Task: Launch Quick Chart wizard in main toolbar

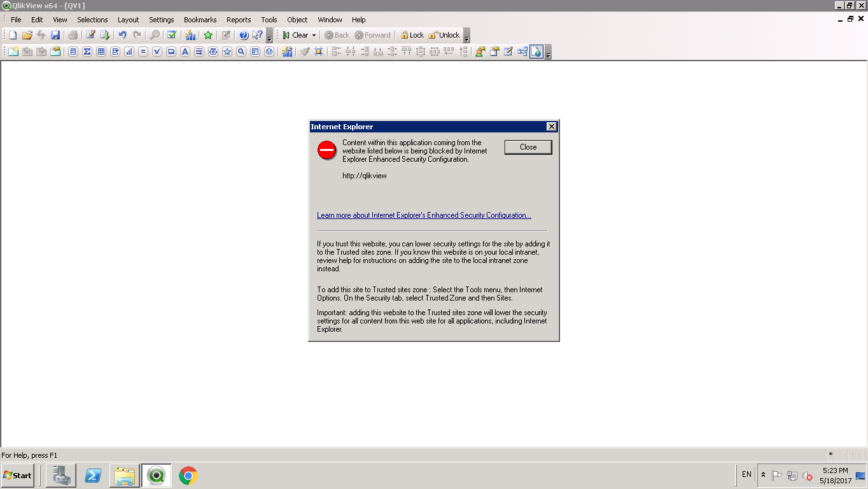Action: point(190,35)
